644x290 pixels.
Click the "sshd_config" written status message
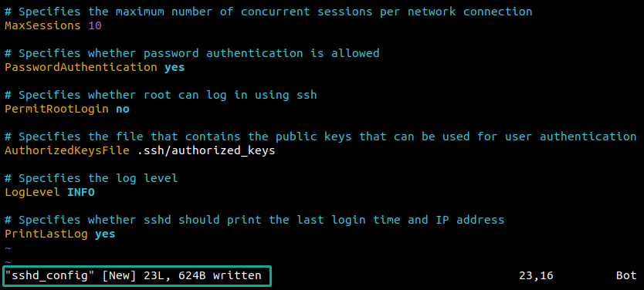[x=133, y=275]
